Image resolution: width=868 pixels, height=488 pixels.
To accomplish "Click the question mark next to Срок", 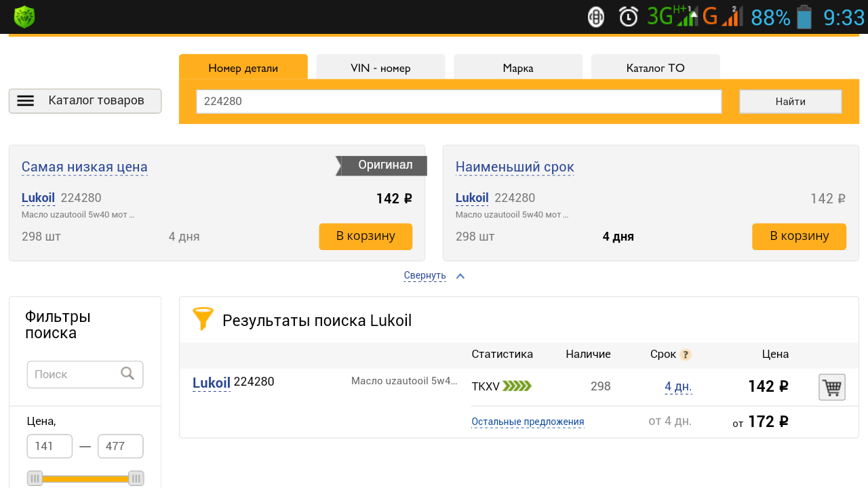I will 686,354.
